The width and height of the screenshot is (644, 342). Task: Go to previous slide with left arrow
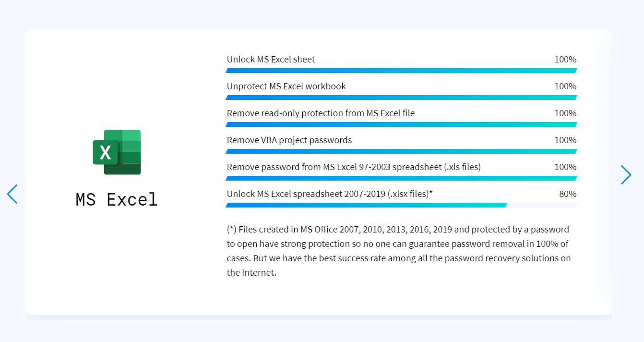[x=12, y=194]
